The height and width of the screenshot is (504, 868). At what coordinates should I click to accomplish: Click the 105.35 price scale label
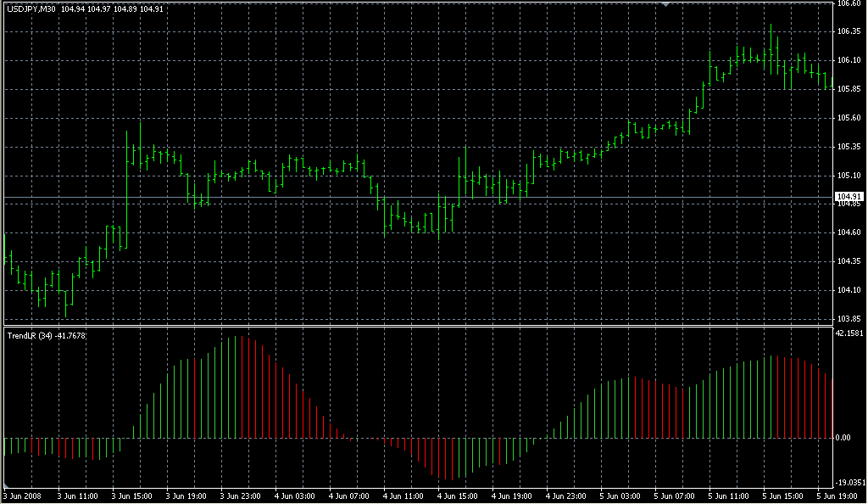coord(849,147)
